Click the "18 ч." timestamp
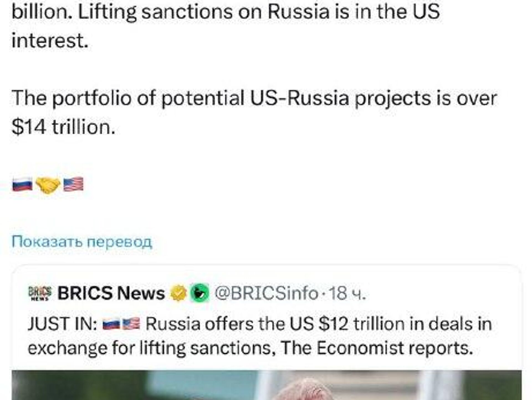 pos(347,293)
